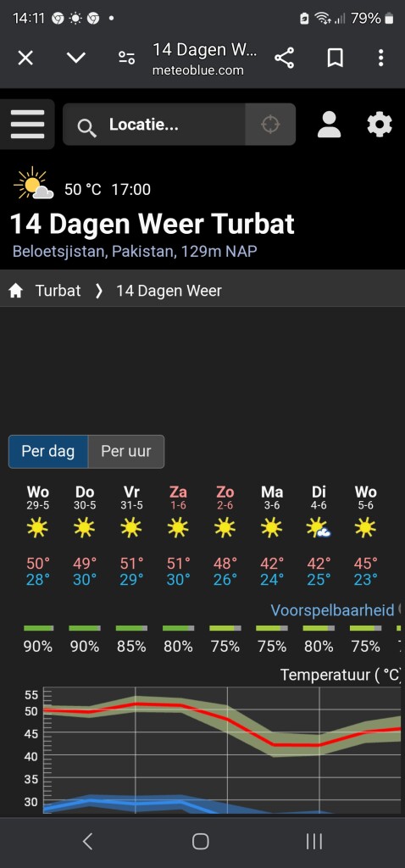
Task: Focus the Locatie search field
Action: (x=154, y=125)
